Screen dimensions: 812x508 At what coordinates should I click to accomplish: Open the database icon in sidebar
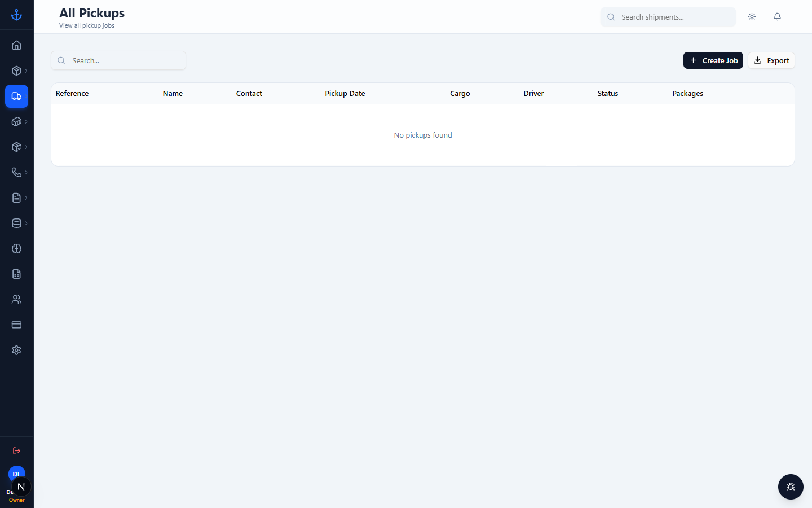[16, 223]
